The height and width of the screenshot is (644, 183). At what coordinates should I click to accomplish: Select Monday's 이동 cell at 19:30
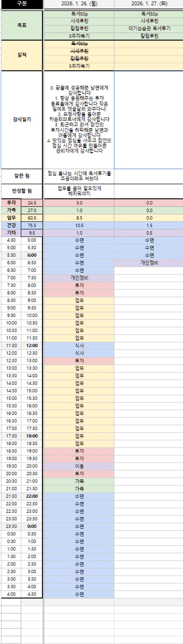79,466
